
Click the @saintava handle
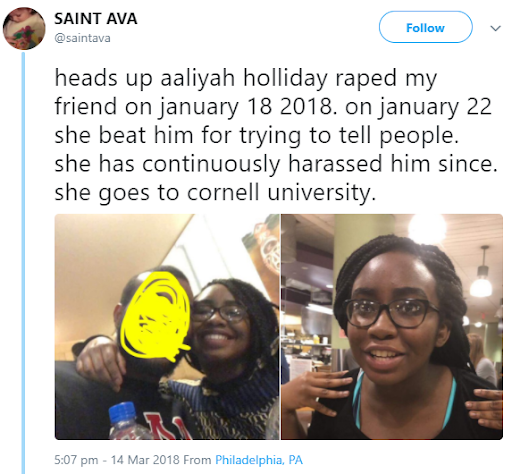point(82,38)
